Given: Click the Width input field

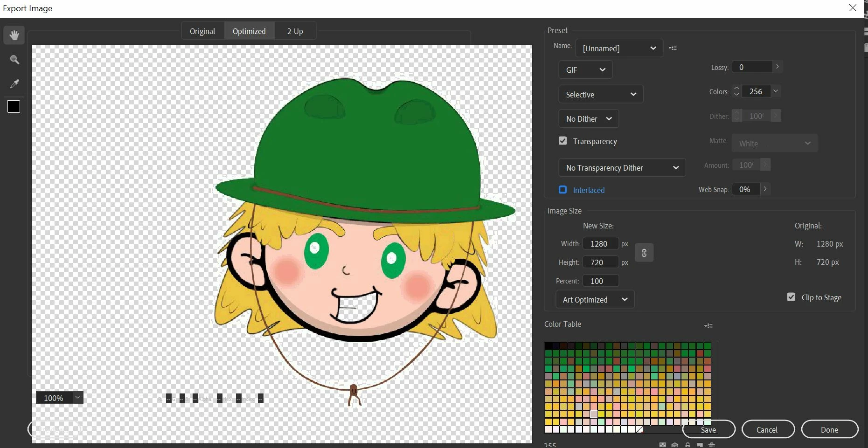Looking at the screenshot, I should point(601,244).
